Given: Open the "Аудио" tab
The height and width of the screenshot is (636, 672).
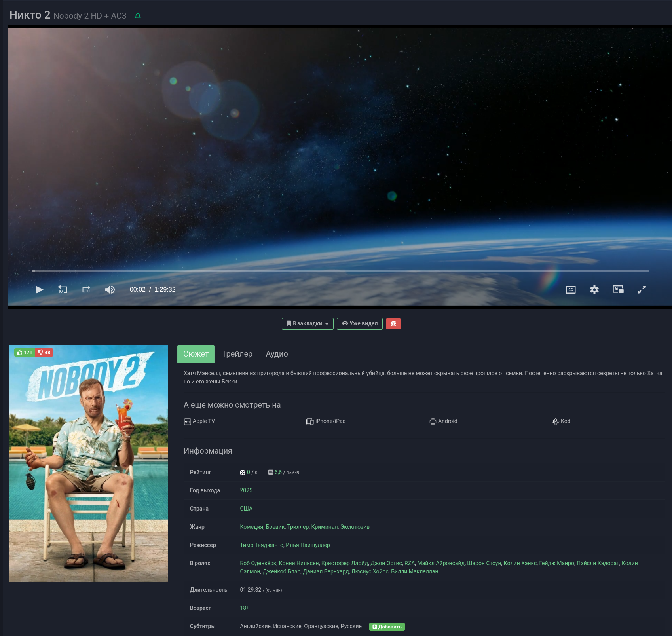Looking at the screenshot, I should pyautogui.click(x=277, y=354).
